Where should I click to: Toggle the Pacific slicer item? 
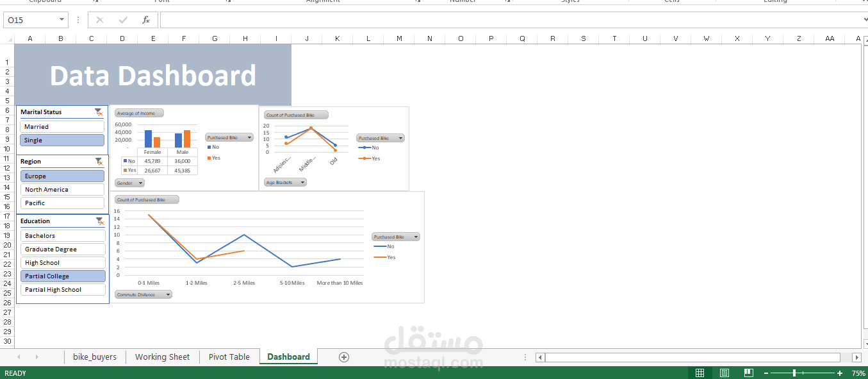click(x=62, y=203)
